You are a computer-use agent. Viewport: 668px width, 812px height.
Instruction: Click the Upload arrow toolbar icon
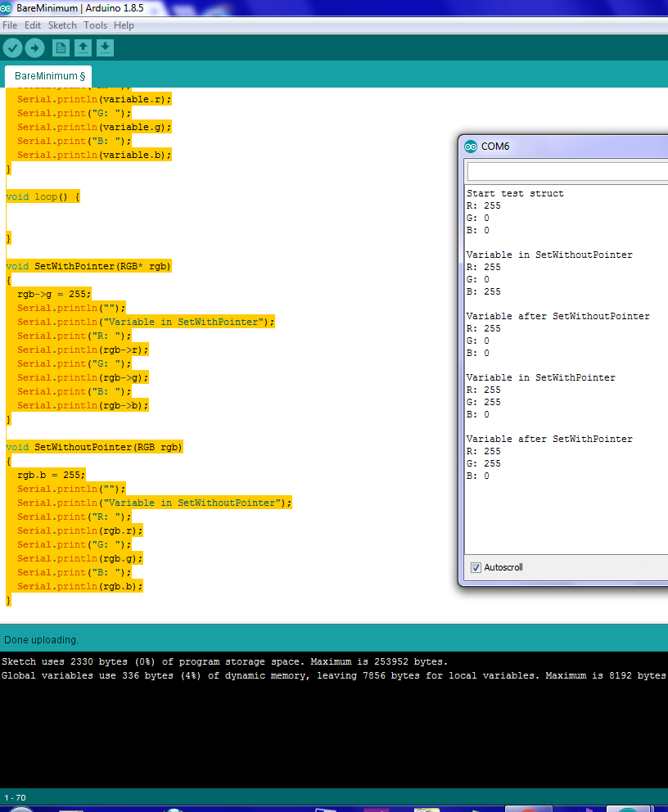pos(34,48)
